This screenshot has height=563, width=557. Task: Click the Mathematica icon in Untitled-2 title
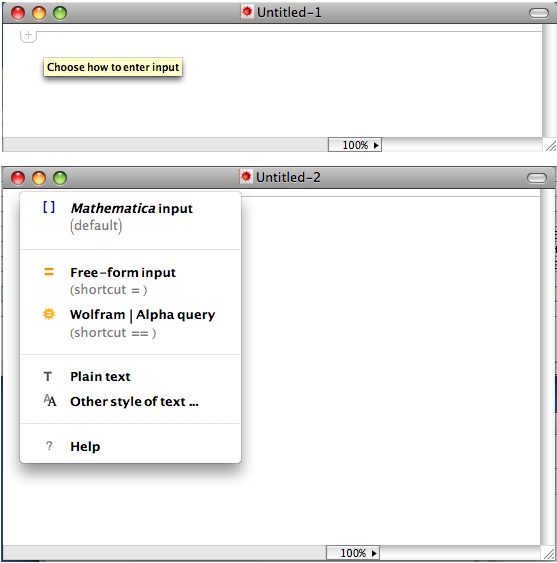tap(246, 177)
